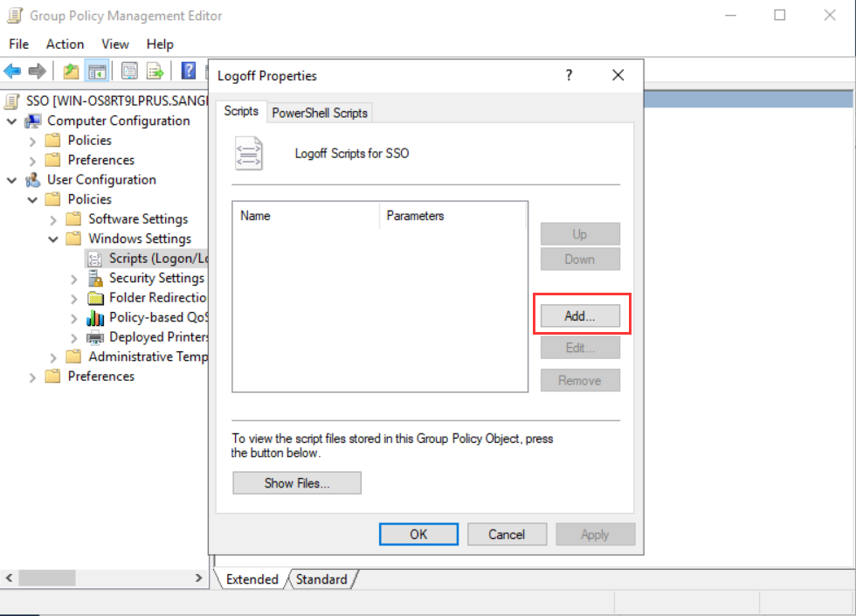Select the SSO policy root node
This screenshot has height=616, width=856.
click(116, 101)
